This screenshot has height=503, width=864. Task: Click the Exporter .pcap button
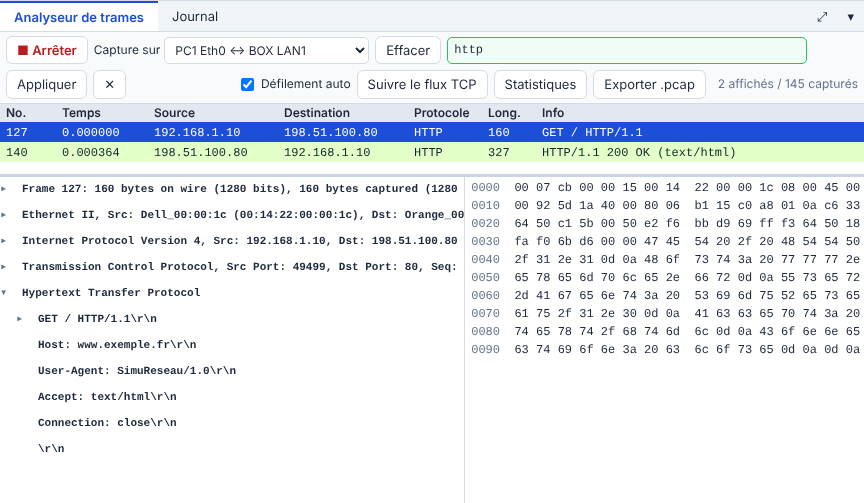649,85
